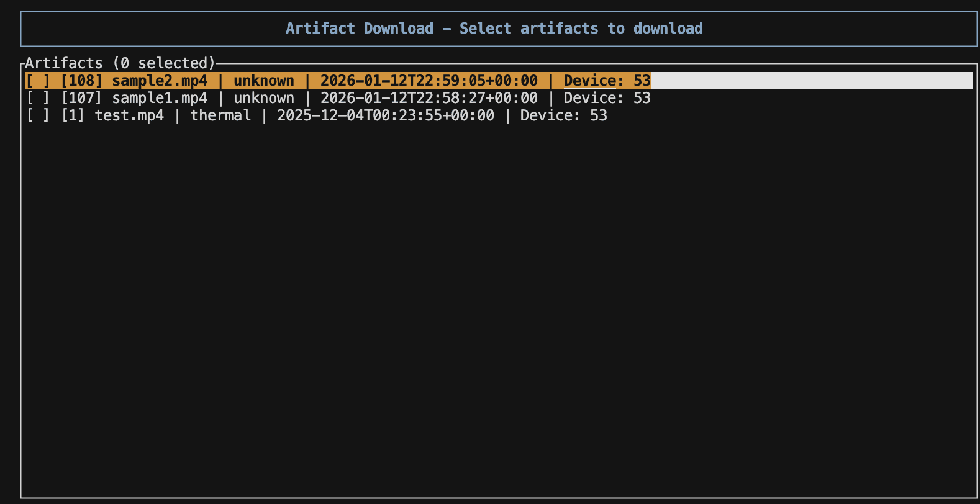Screen dimensions: 980x504
Task: Click the test.mp4 filename text
Action: [x=129, y=115]
